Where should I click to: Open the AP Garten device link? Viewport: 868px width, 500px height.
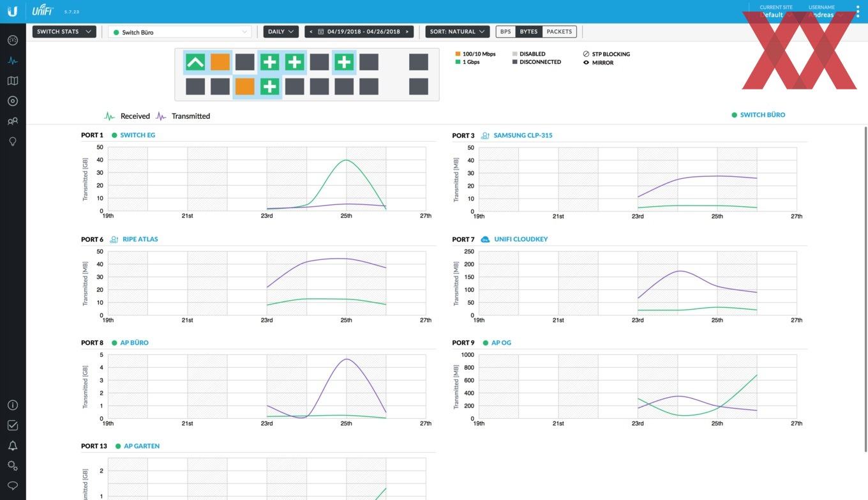pos(142,446)
